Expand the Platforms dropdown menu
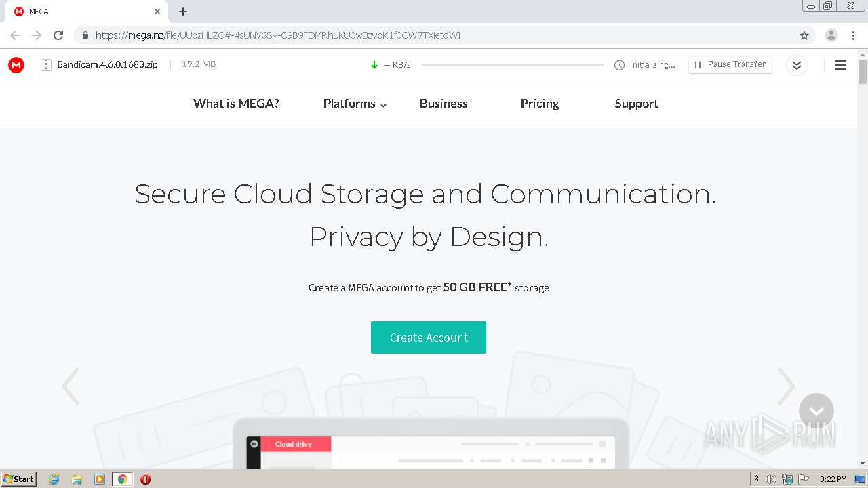This screenshot has height=488, width=868. coord(355,104)
